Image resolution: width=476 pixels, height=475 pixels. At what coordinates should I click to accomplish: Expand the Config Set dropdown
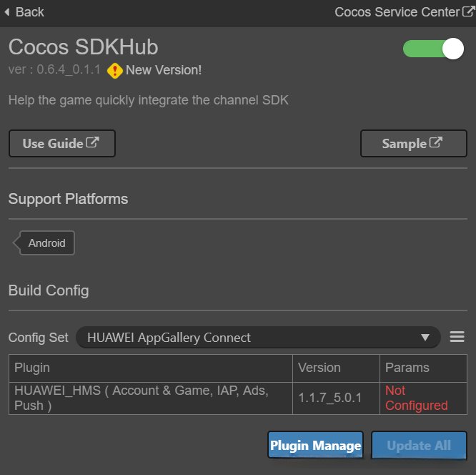click(x=257, y=337)
